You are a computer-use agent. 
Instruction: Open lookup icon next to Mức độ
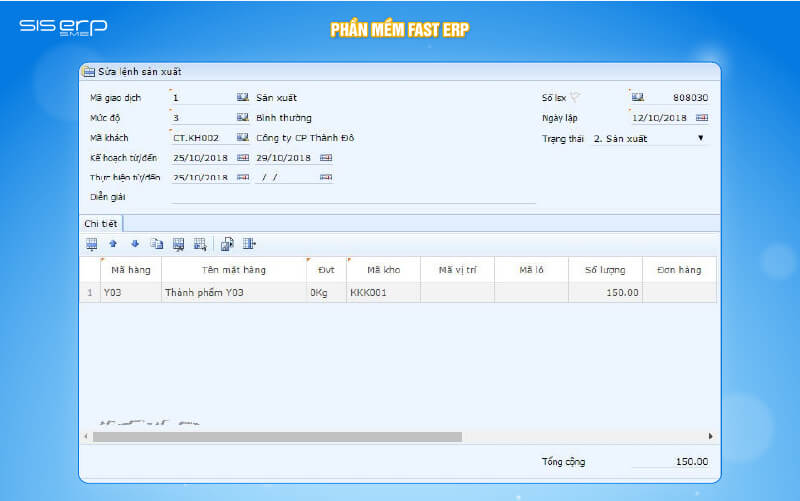click(243, 117)
